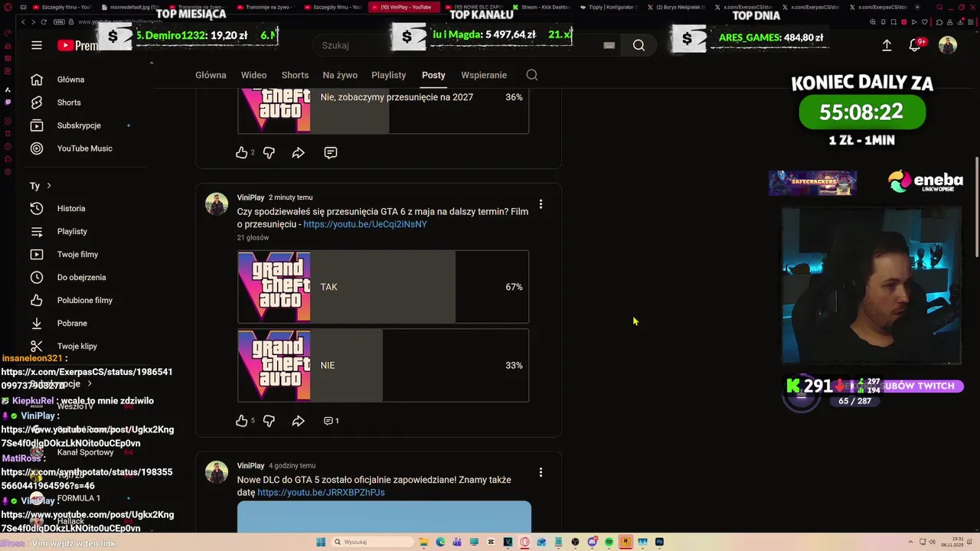Screen dimensions: 980x551
Task: Click the Windows taskbar Wyszukaj search box
Action: [371, 542]
